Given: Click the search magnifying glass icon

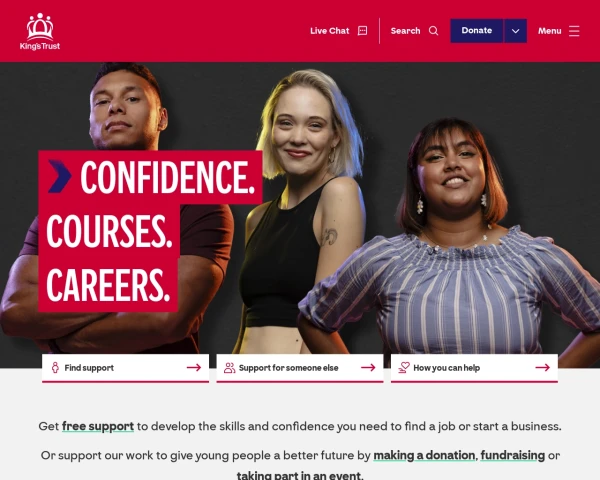Looking at the screenshot, I should [x=434, y=31].
